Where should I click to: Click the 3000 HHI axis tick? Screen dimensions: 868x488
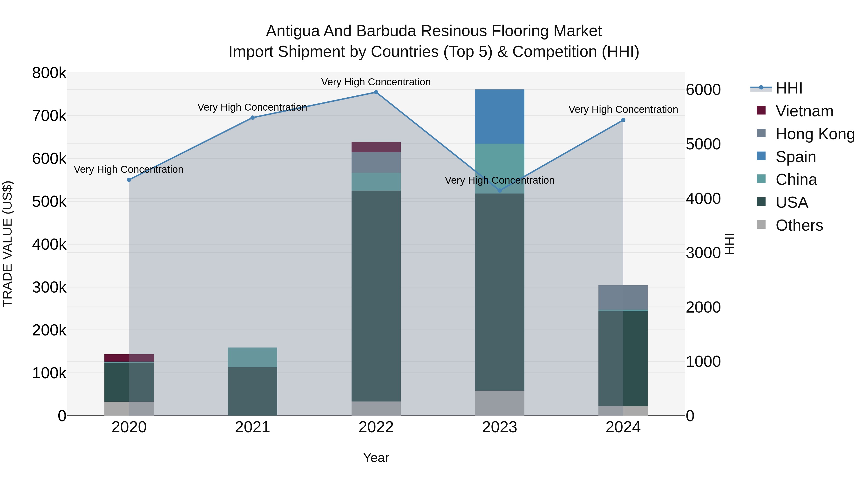703,253
